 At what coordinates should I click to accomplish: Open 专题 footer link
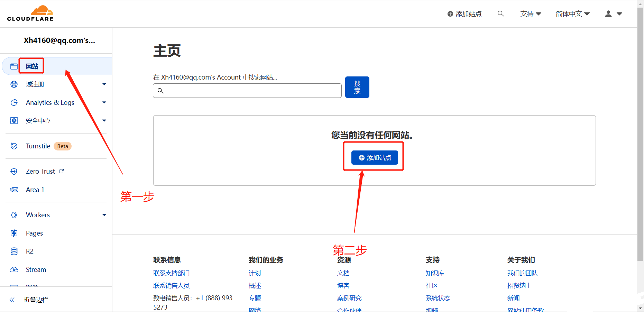pos(255,298)
